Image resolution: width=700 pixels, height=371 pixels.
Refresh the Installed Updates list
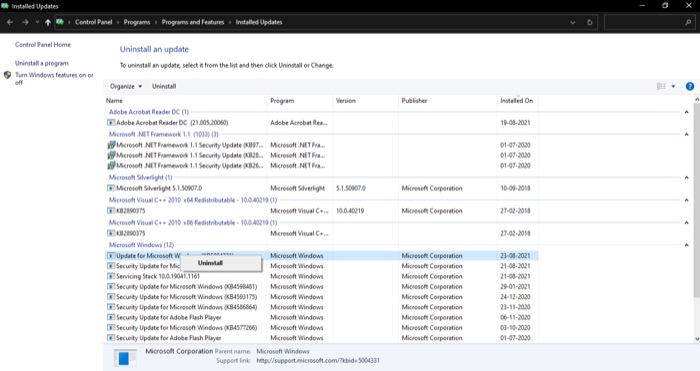tap(589, 22)
